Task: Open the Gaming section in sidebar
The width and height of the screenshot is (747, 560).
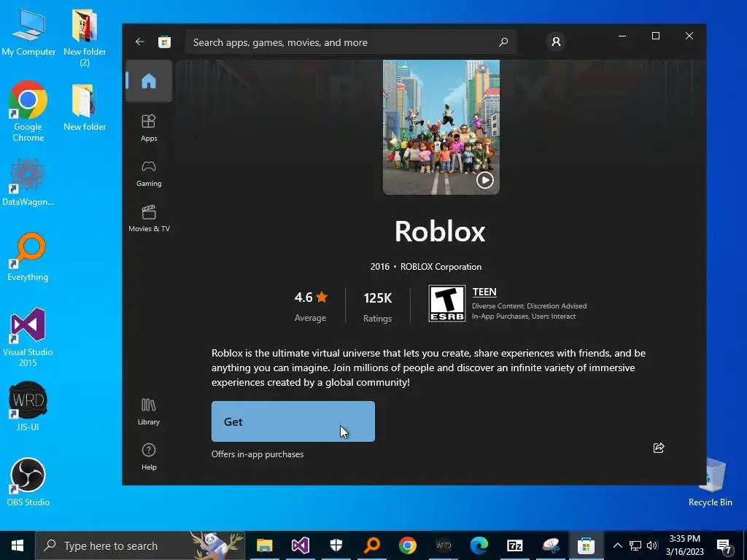Action: [149, 174]
